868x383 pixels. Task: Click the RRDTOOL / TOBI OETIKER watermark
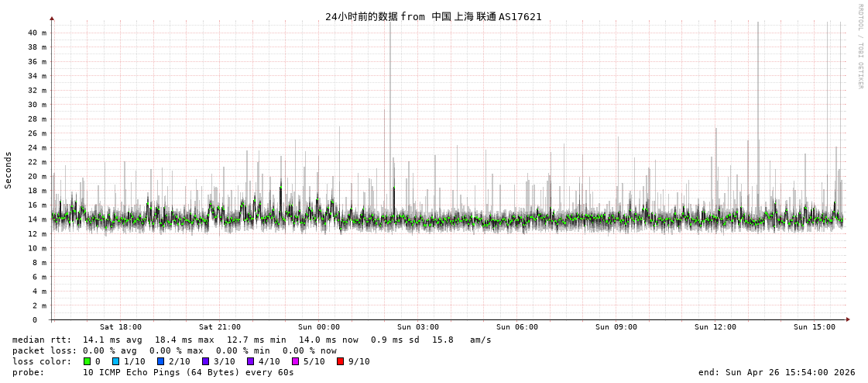pyautogui.click(x=859, y=47)
